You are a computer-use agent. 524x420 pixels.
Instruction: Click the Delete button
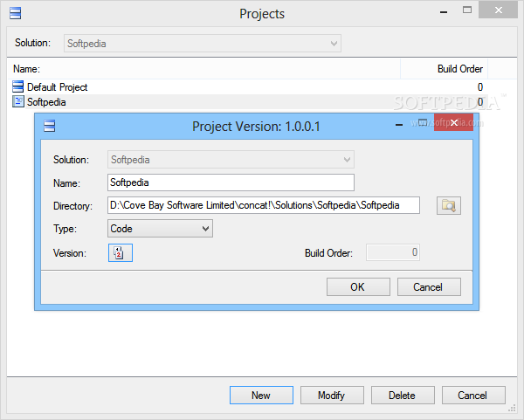pos(403,396)
